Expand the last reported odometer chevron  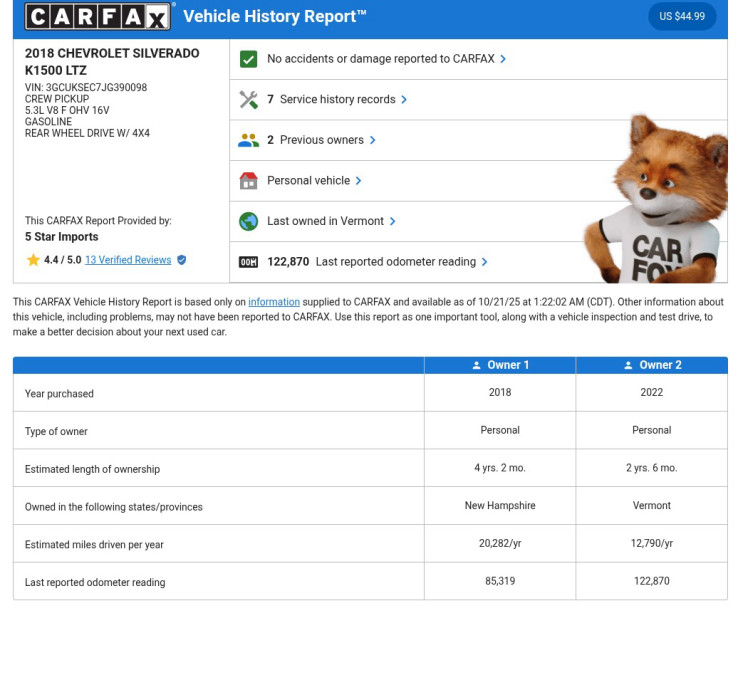tap(485, 262)
